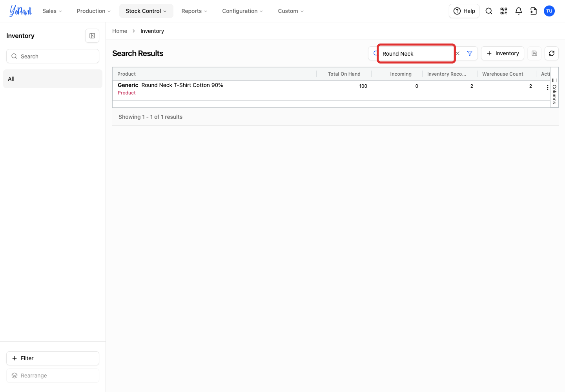
Task: Click the add Filter button
Action: [53, 358]
